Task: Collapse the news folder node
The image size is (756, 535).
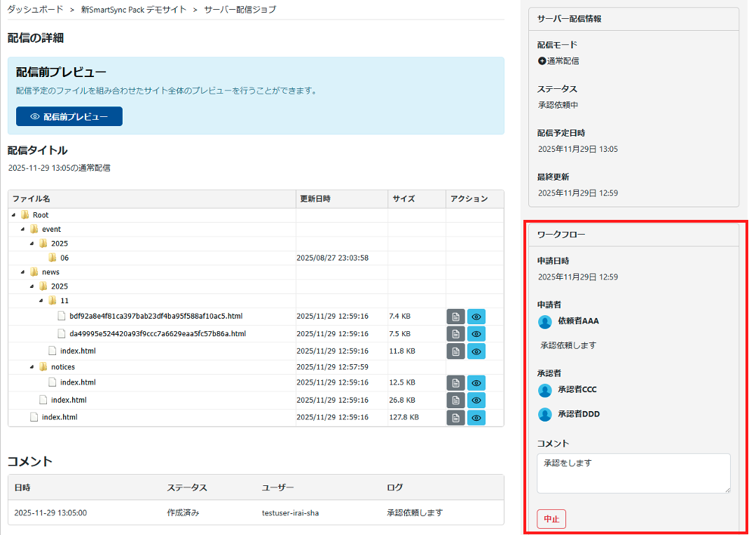Action: coord(23,272)
